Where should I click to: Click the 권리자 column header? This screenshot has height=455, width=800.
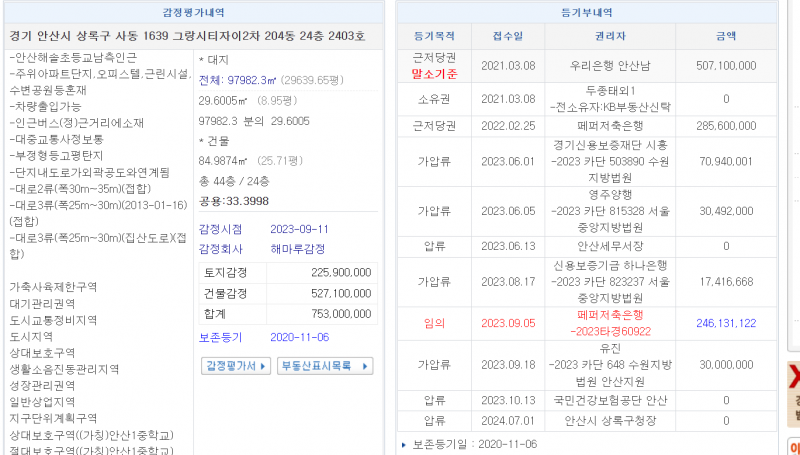point(610,36)
